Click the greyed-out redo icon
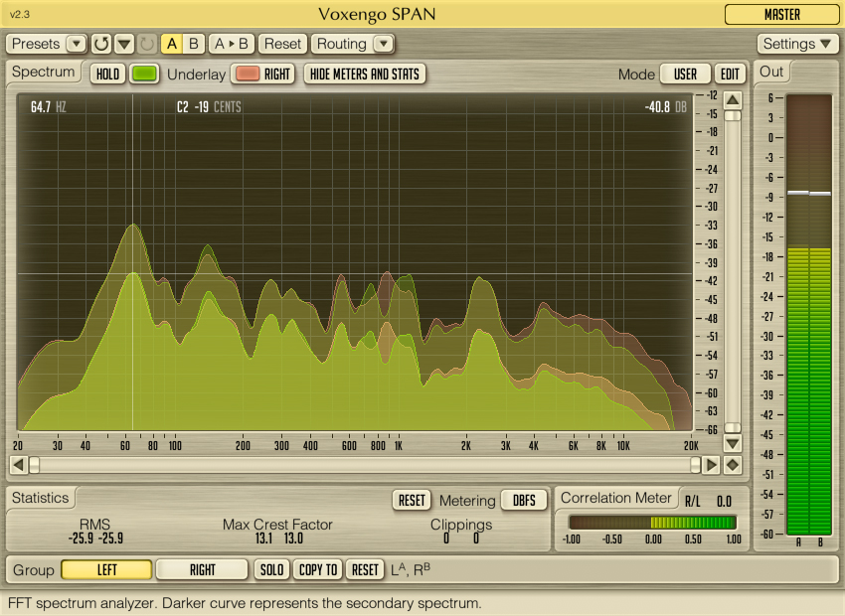The width and height of the screenshot is (845, 616). pos(146,44)
